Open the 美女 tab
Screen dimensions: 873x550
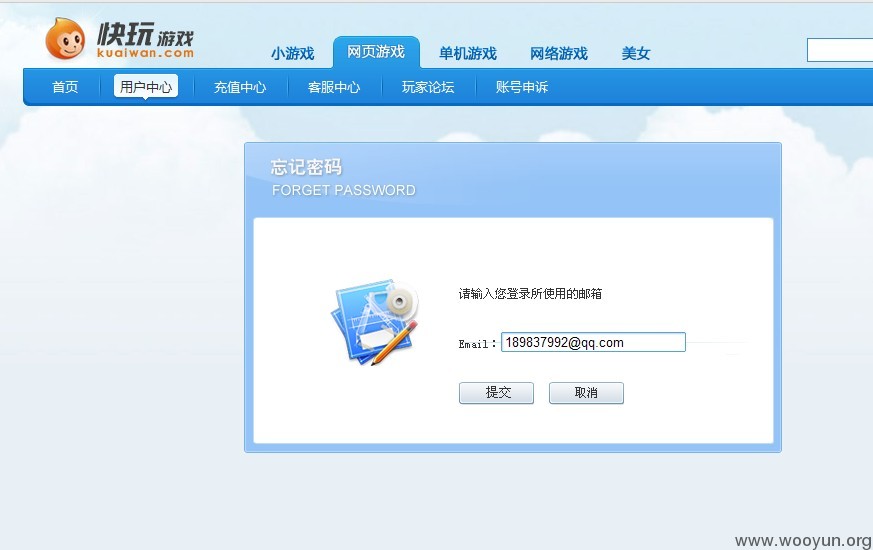point(636,53)
